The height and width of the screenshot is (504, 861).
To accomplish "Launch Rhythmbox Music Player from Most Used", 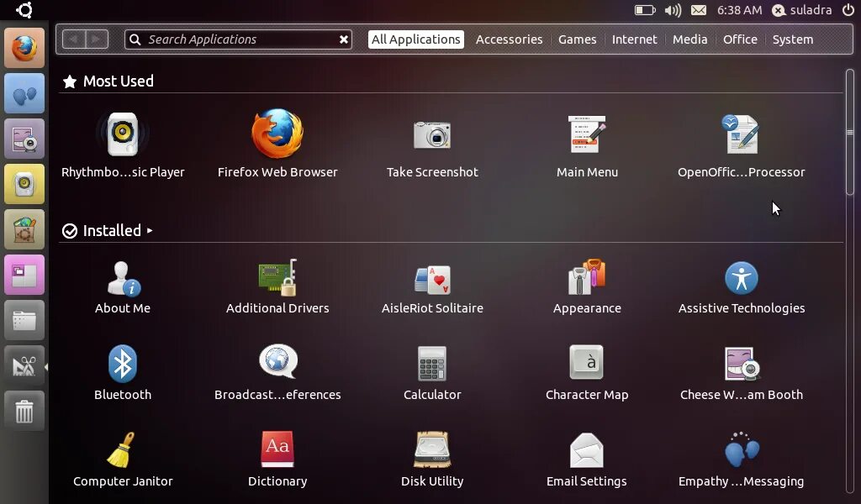I will click(123, 144).
